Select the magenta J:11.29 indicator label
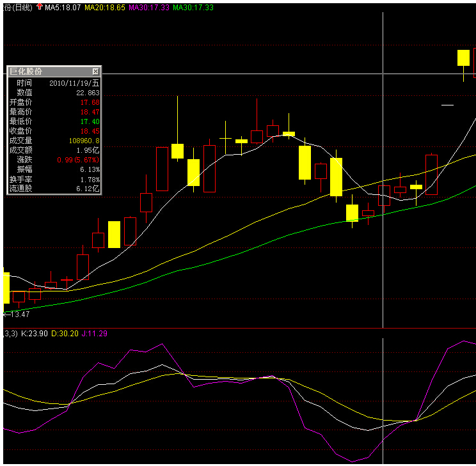The height and width of the screenshot is (466, 476). [95, 334]
